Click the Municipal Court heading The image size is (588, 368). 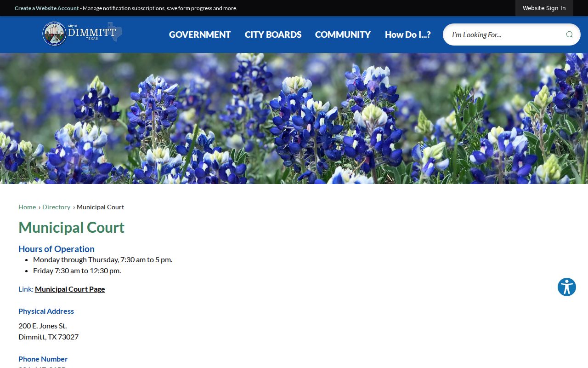point(72,227)
